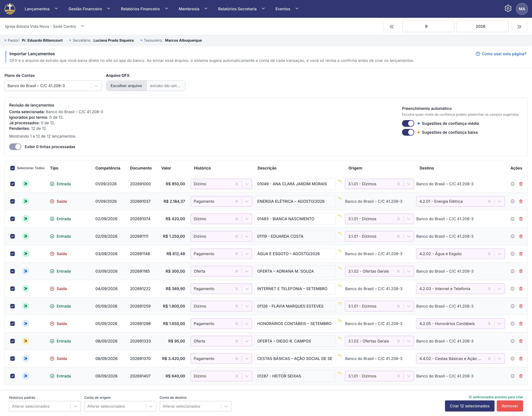Undo description edit on FLÁVIA MARQUES ESTEVES row

pyautogui.click(x=340, y=303)
